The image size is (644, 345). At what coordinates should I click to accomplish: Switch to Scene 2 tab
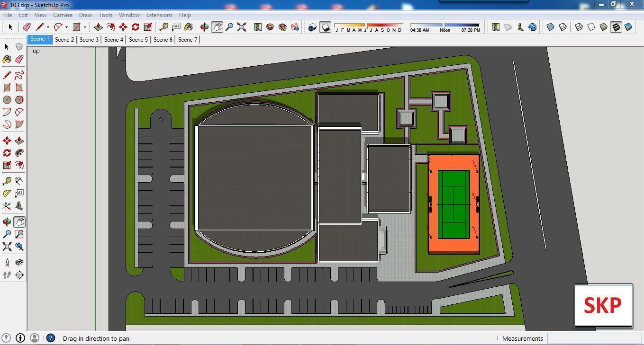64,40
